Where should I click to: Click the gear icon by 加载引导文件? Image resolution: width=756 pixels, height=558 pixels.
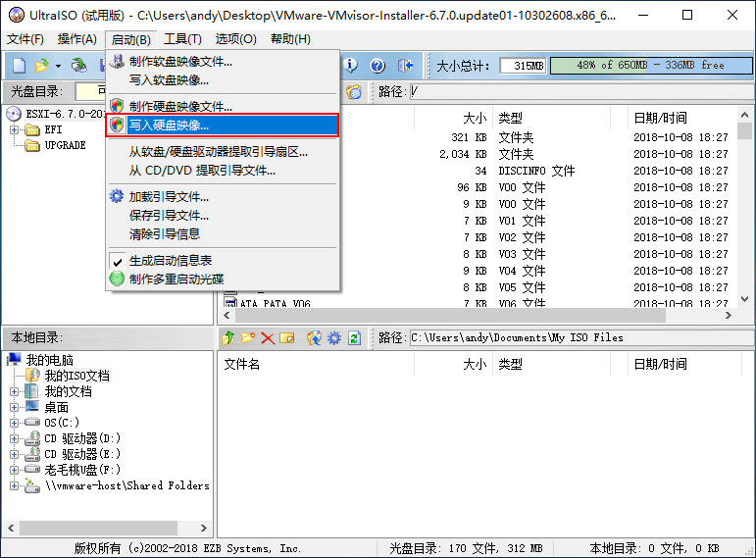(117, 196)
